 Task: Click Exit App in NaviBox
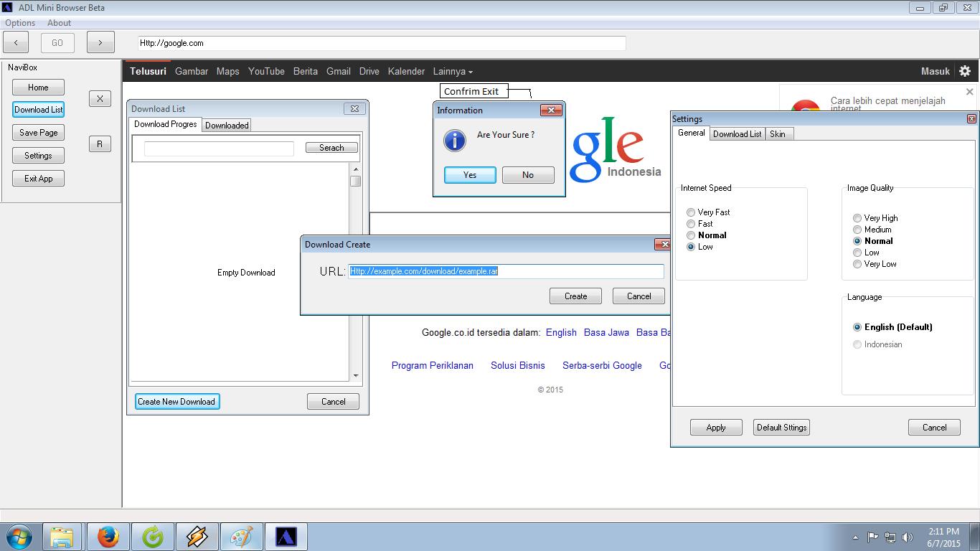pyautogui.click(x=39, y=179)
